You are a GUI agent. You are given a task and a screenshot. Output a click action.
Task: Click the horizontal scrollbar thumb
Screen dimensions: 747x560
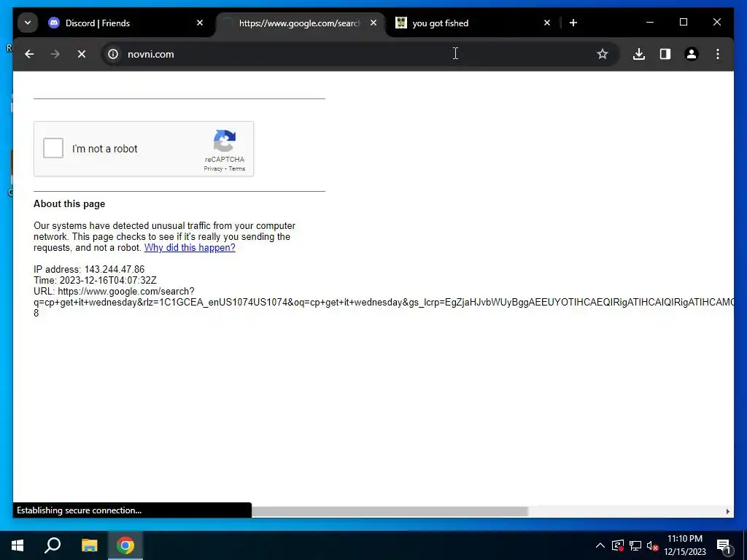pos(390,511)
